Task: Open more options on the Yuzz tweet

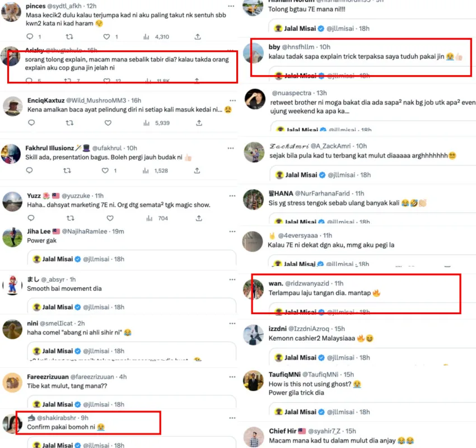Action: tap(232, 196)
